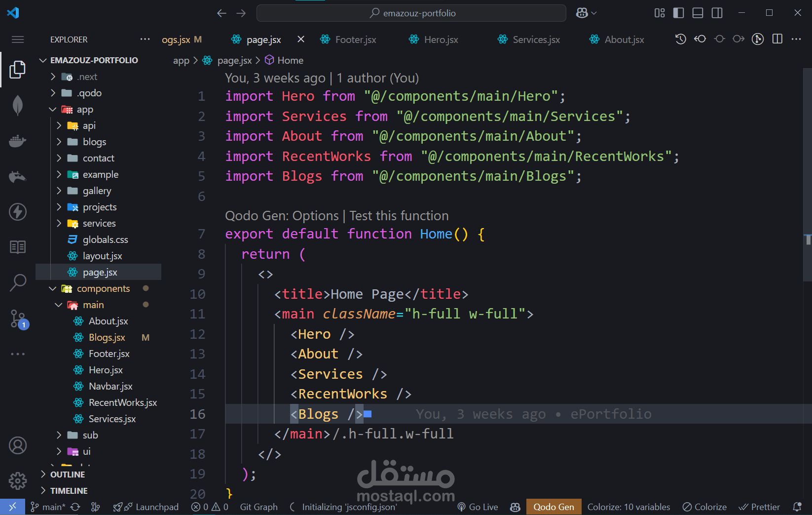Screen dimensions: 812x515
Task: Open the animal-shaped extension view below Docker
Action: [18, 176]
